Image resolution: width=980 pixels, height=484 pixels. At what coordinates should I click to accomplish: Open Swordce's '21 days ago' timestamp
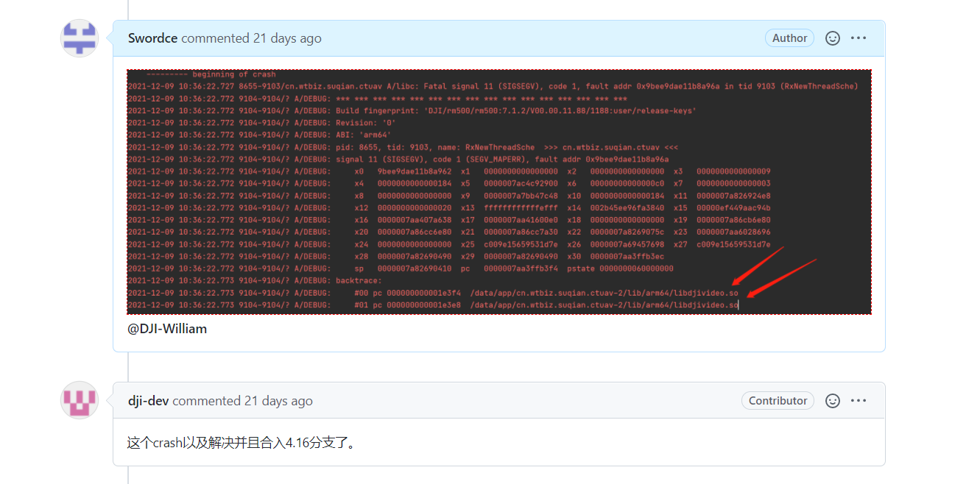point(287,38)
